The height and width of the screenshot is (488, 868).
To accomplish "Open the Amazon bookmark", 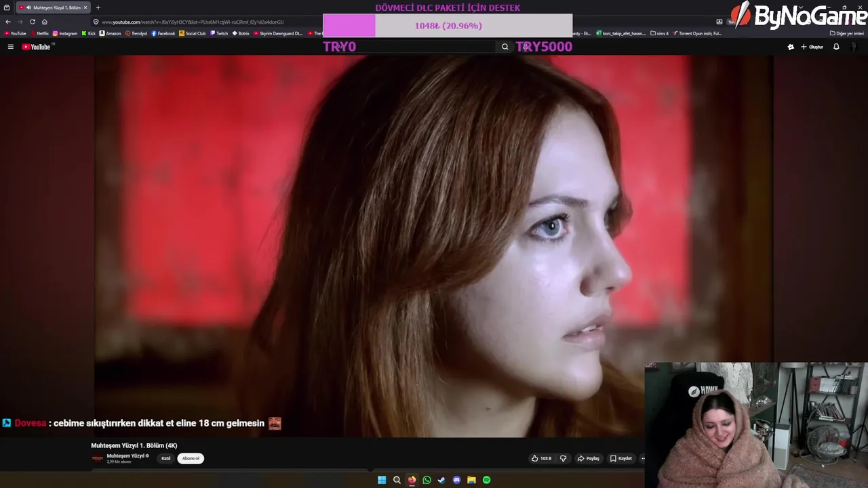I will [x=111, y=33].
